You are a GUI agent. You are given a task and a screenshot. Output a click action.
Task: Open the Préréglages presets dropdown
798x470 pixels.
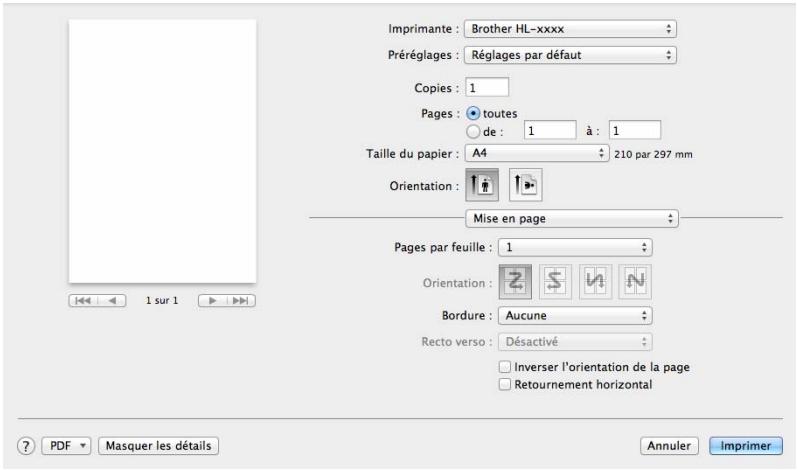point(570,55)
